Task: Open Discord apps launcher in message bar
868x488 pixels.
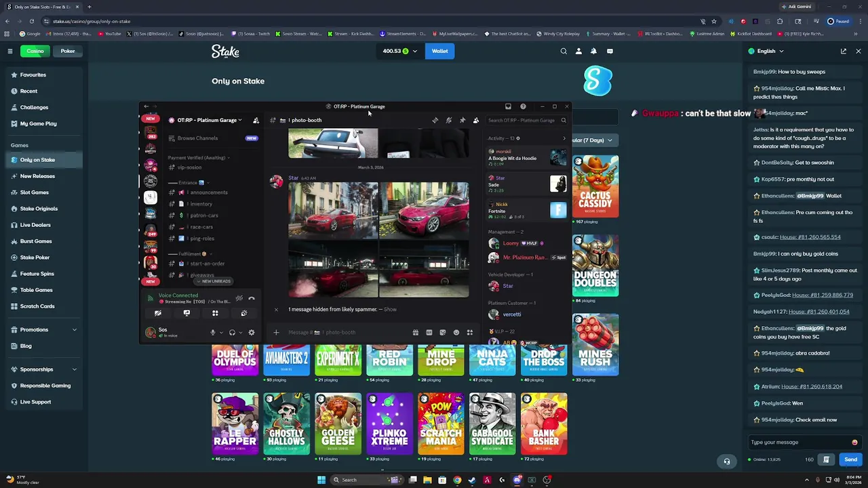Action: coord(470,332)
